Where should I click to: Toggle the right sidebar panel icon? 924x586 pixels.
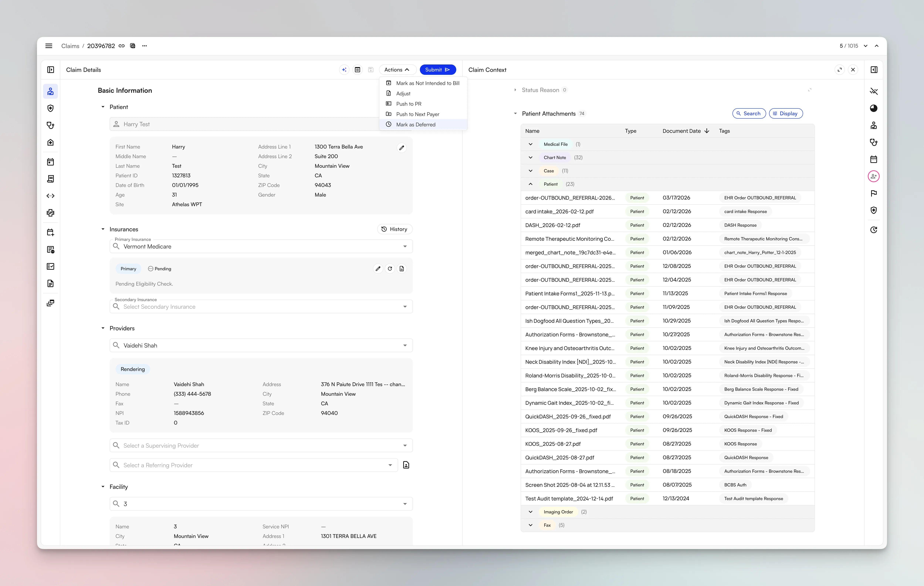(x=874, y=70)
